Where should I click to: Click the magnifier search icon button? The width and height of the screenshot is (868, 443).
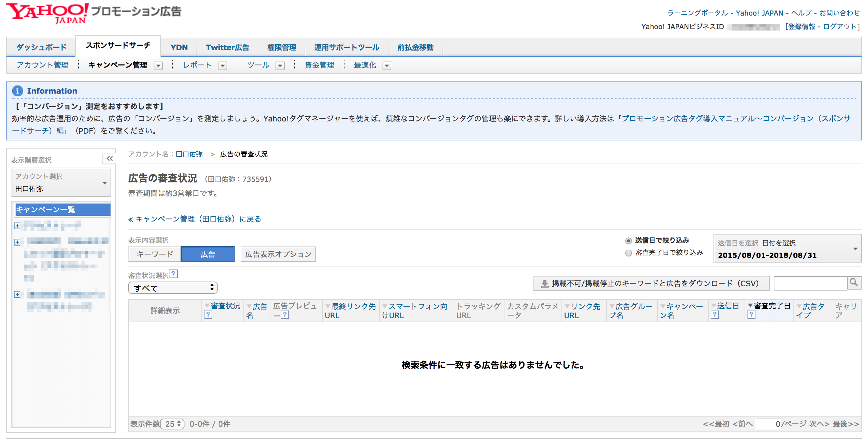click(854, 283)
